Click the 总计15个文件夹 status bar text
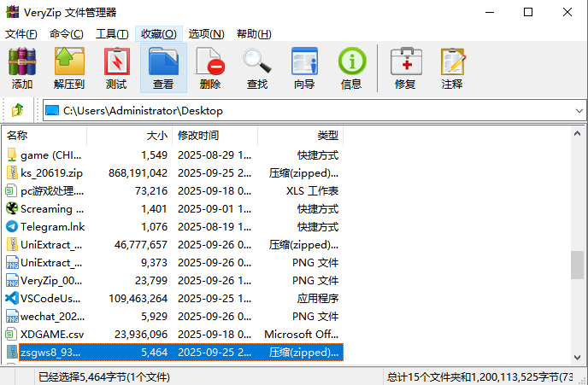Image resolution: width=588 pixels, height=385 pixels. [480, 377]
